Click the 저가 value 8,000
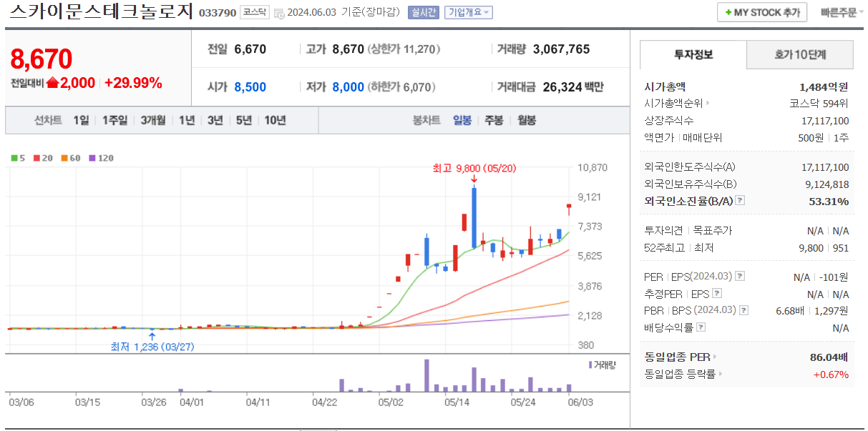 [348, 87]
